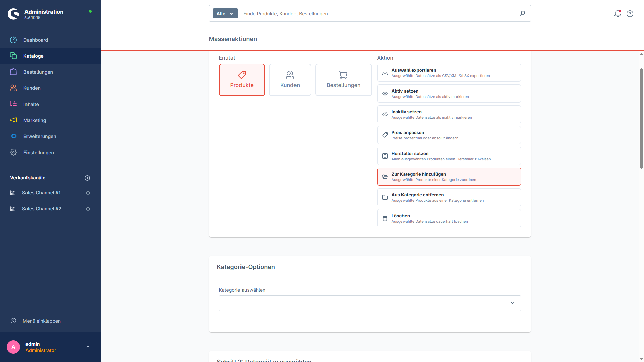Image resolution: width=644 pixels, height=362 pixels.
Task: Select the Löschen action option
Action: [449, 218]
